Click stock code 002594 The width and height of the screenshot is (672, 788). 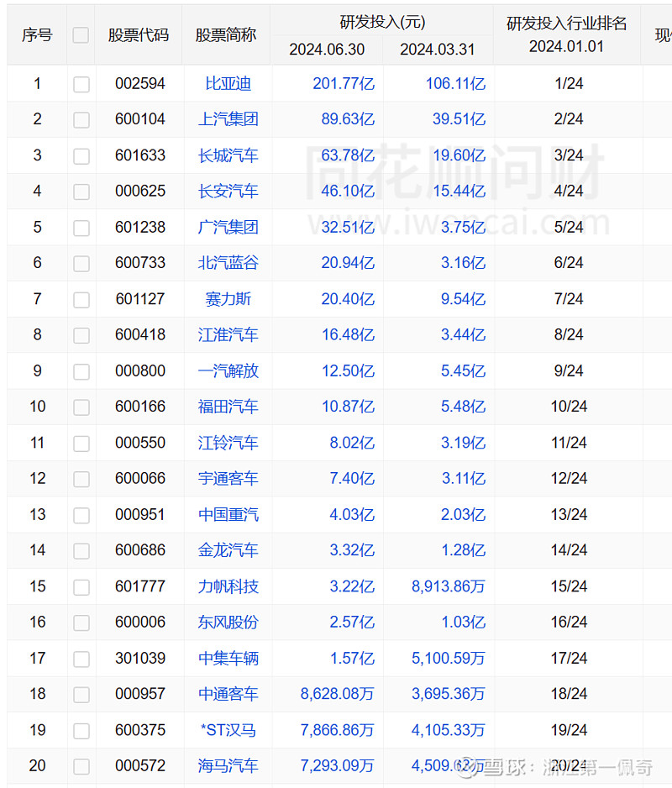point(140,83)
